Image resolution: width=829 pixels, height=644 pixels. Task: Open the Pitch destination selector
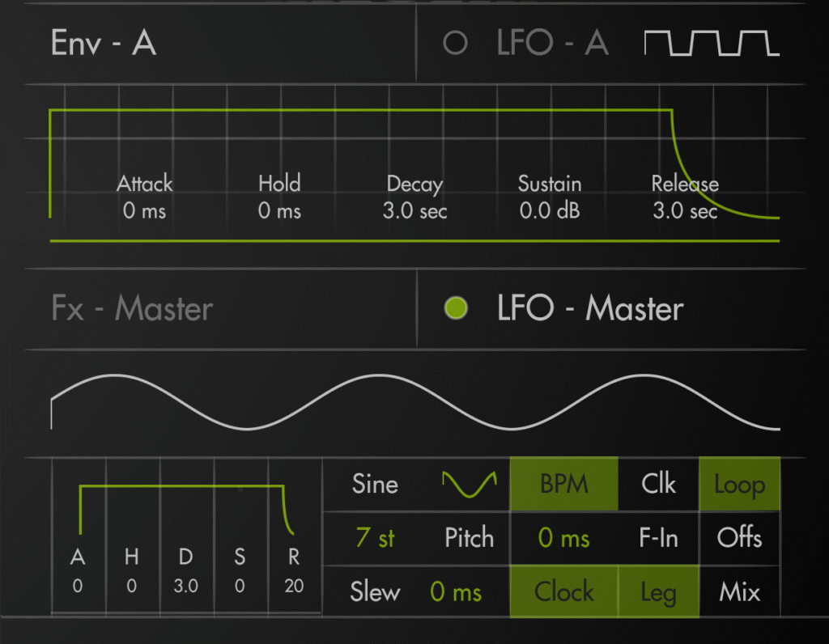coord(470,538)
